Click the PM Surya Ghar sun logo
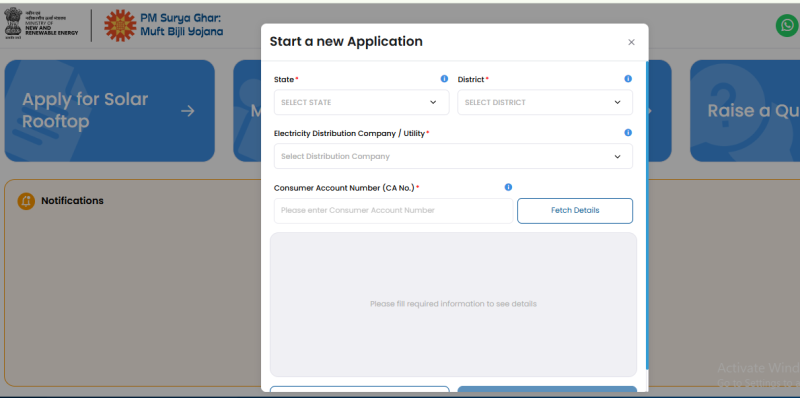The image size is (800, 398). pos(120,26)
